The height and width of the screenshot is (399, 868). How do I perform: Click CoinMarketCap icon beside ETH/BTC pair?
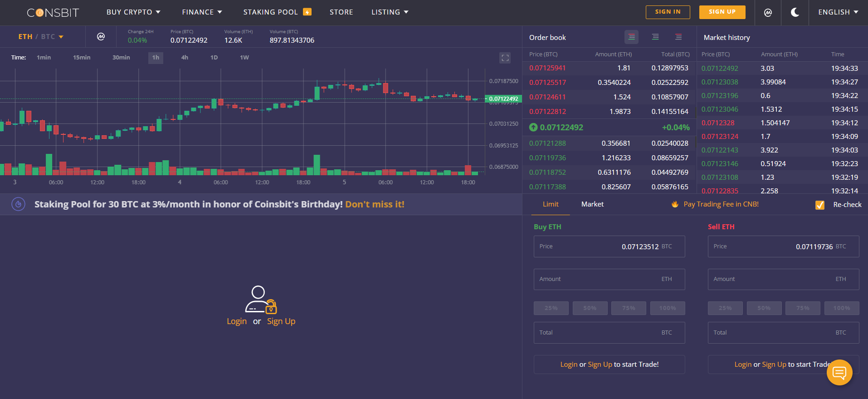click(x=101, y=36)
